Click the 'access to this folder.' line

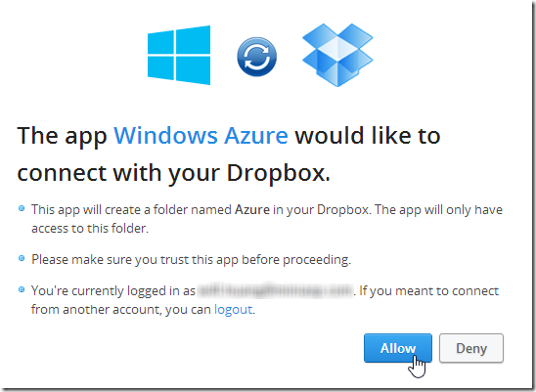tap(90, 229)
